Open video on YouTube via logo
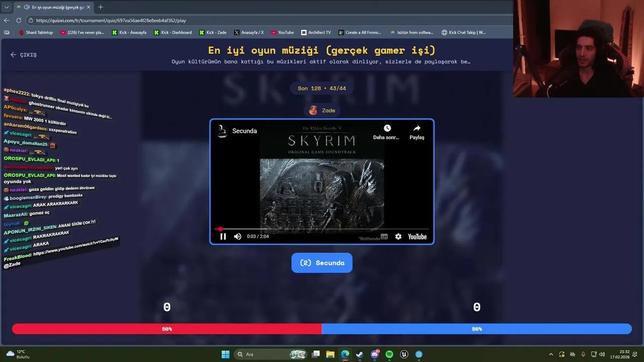 417,236
